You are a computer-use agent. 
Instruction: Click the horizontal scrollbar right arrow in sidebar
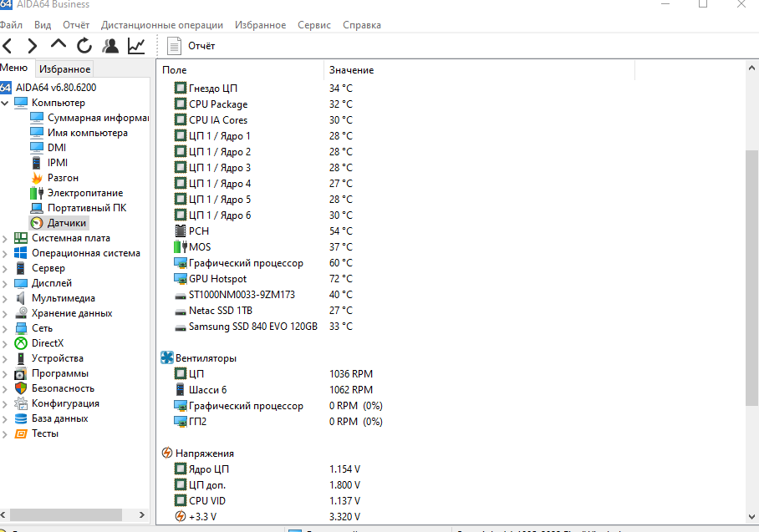[x=142, y=515]
